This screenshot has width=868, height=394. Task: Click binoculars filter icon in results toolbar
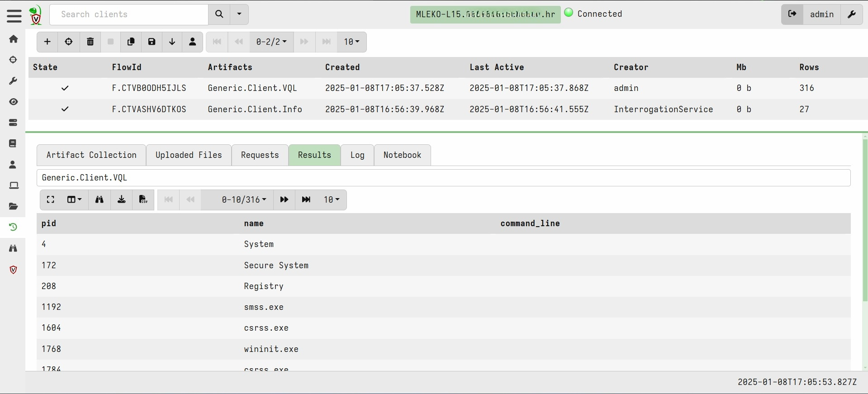(99, 200)
